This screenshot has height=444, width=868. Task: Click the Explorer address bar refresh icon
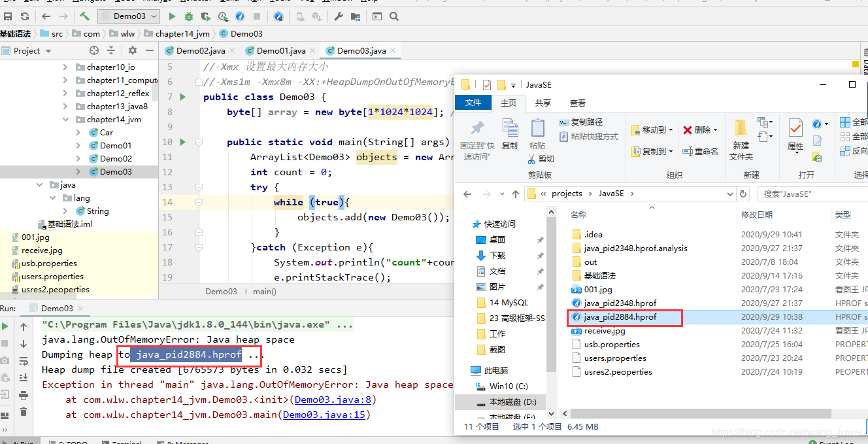pos(743,194)
